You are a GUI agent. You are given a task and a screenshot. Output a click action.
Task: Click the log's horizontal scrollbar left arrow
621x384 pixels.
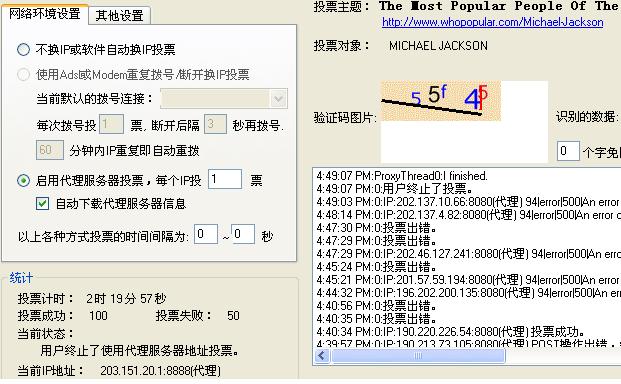[322, 356]
